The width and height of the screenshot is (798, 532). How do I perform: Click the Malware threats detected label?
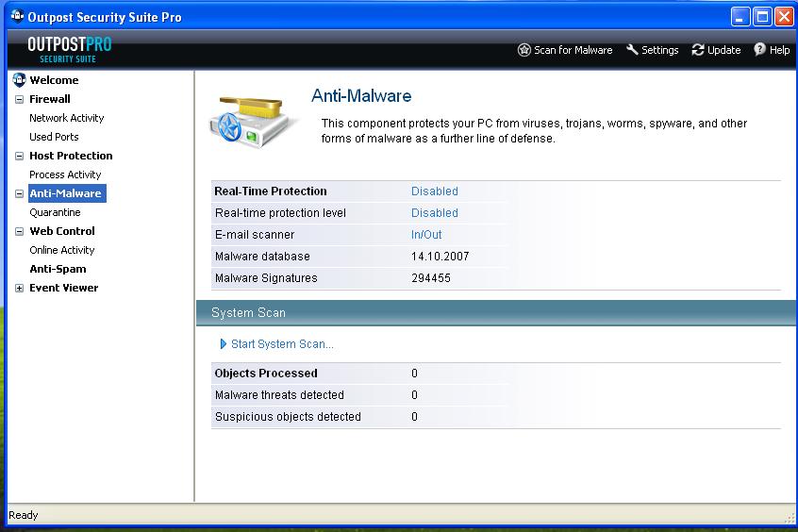(x=279, y=395)
